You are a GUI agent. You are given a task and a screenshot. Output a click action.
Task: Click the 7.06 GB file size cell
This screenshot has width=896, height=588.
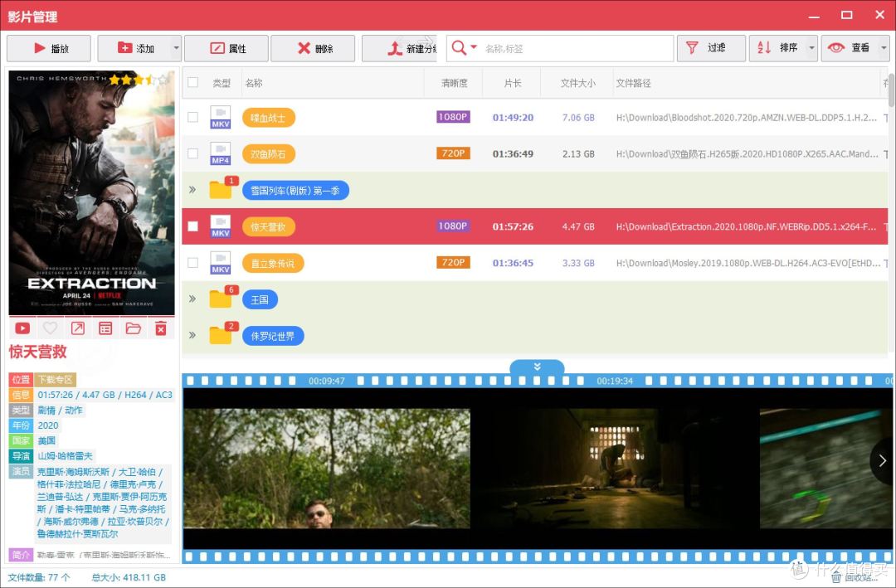[578, 118]
